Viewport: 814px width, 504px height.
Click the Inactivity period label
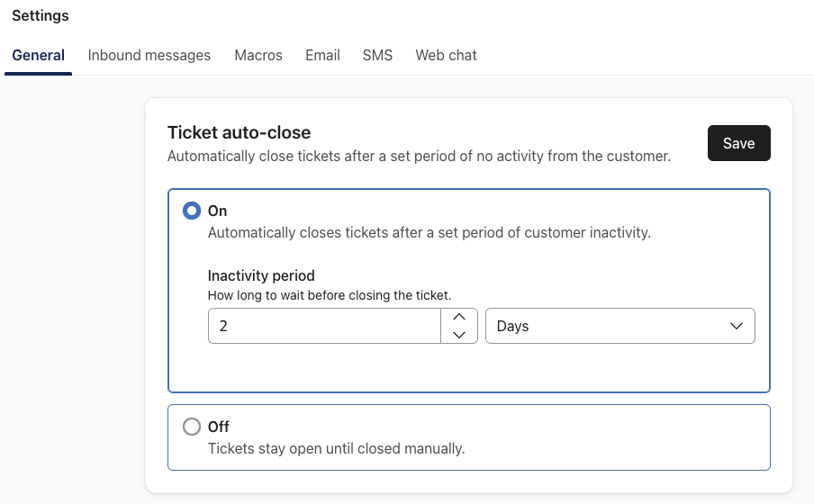[x=261, y=275]
